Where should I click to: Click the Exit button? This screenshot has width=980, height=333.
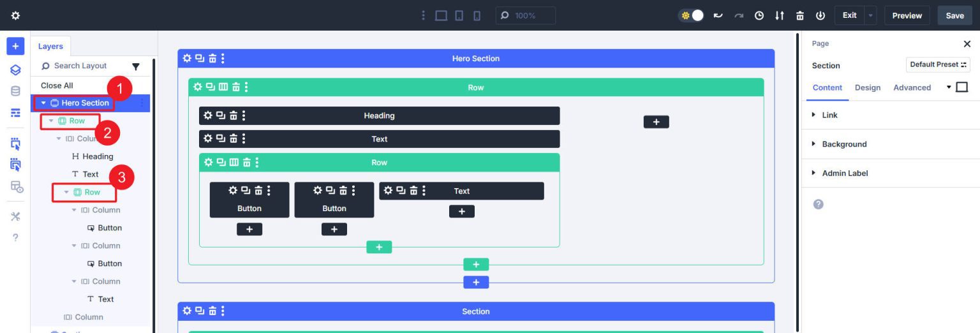coord(849,15)
